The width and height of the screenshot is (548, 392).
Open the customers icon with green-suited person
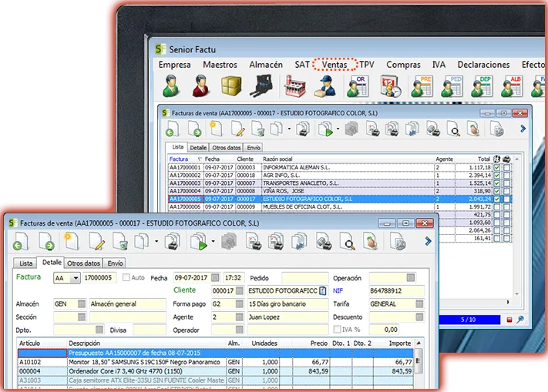pyautogui.click(x=172, y=85)
